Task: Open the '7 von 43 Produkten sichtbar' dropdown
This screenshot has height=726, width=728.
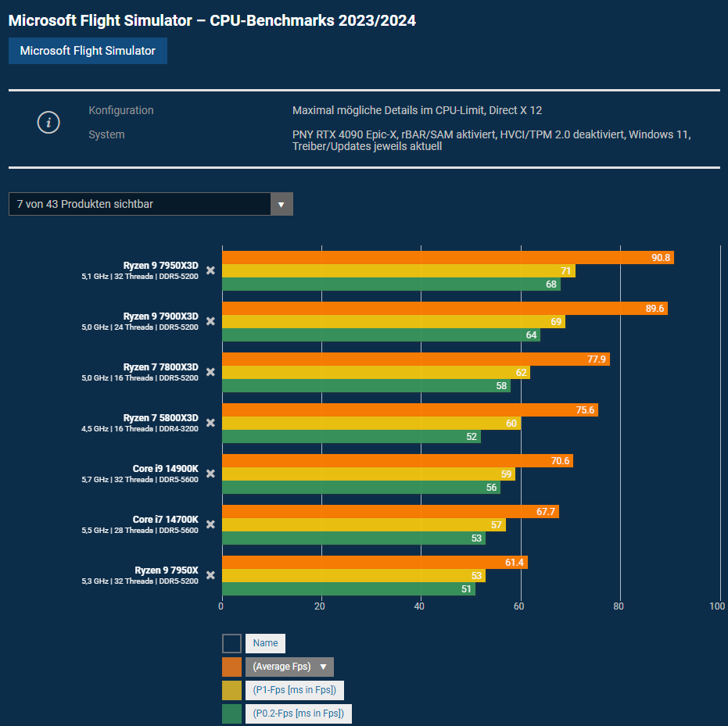Action: point(150,204)
